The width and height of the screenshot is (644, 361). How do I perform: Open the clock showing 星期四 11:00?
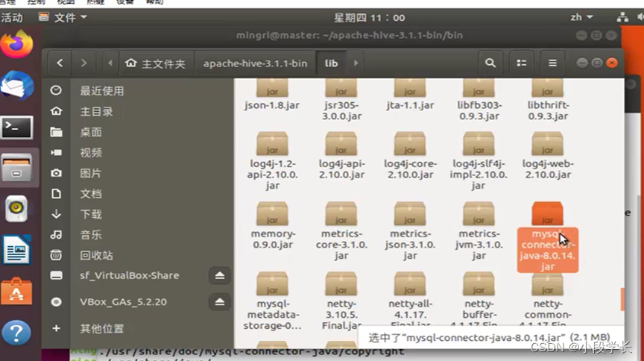(x=369, y=18)
